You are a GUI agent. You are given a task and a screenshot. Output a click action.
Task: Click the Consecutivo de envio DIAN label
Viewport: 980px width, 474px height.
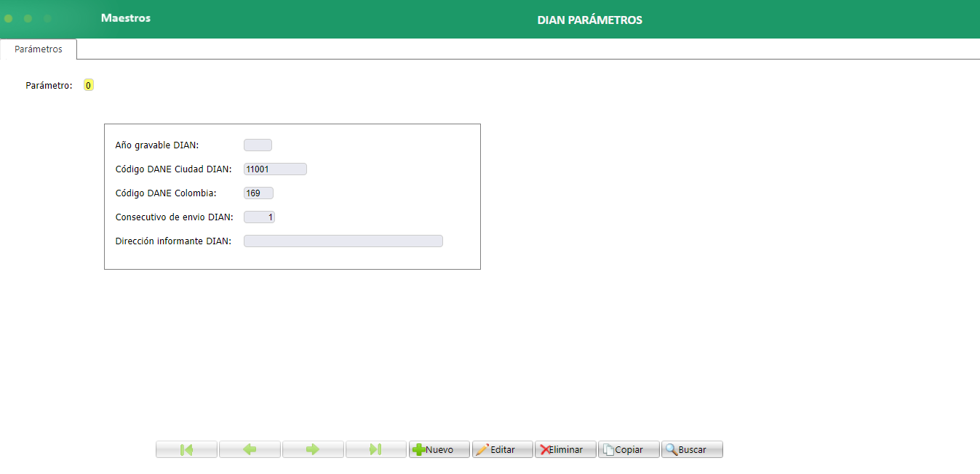174,217
